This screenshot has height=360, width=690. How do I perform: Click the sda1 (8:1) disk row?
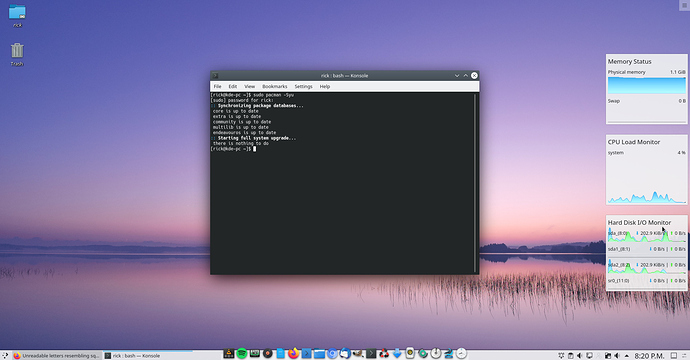(646, 250)
